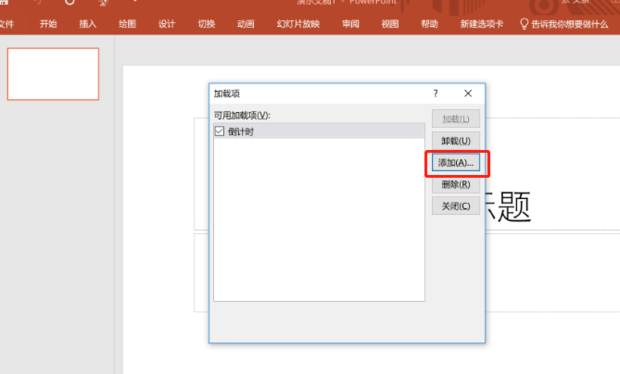Select slide 1 thumbnail in the slide panel
Viewport: 620px width, 374px height.
click(53, 74)
